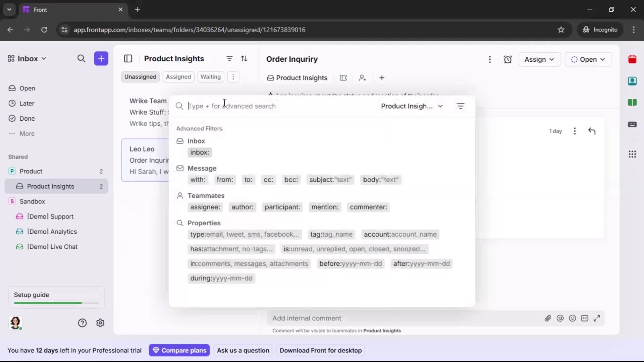Open the calendar panel in right sidebar
Viewport: 644px width, 362px height.
(x=633, y=59)
